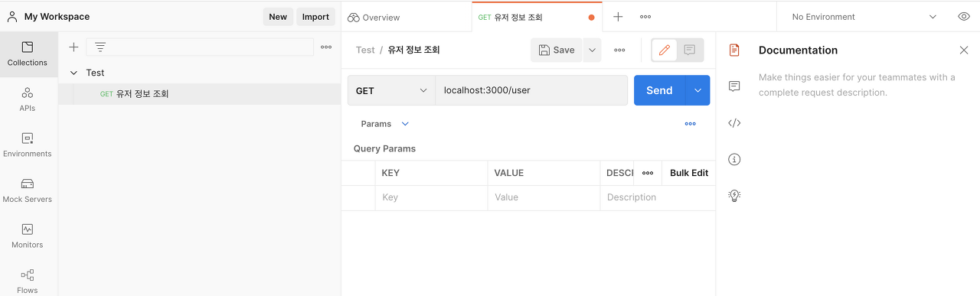
Task: Switch to the Overview tab
Action: 374,17
